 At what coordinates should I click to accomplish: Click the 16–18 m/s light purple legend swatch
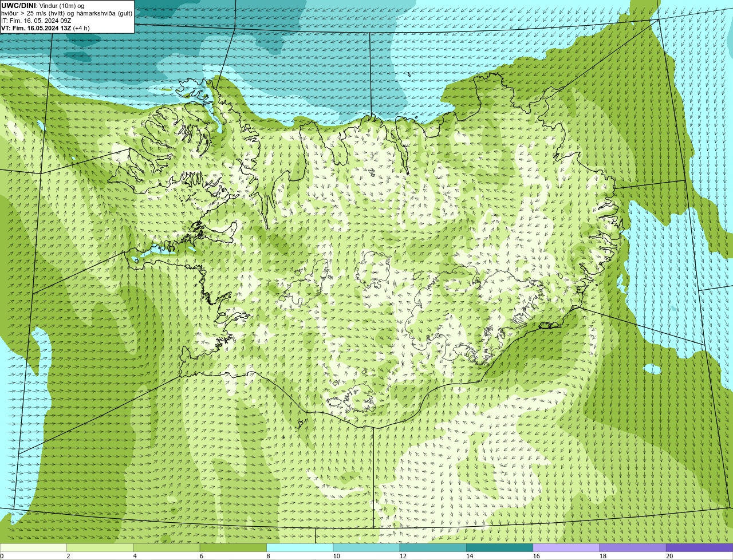(x=566, y=548)
